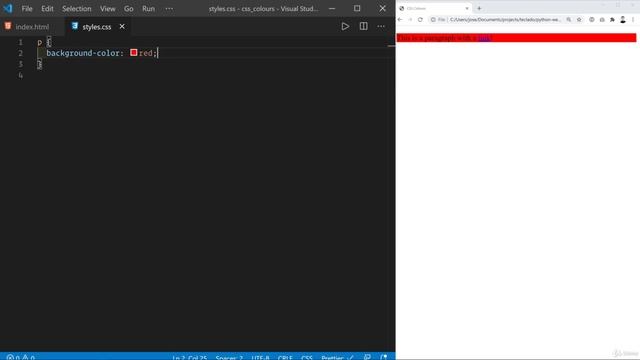Image resolution: width=640 pixels, height=360 pixels.
Task: Select the CSS Colours browser tab
Action: [433, 8]
